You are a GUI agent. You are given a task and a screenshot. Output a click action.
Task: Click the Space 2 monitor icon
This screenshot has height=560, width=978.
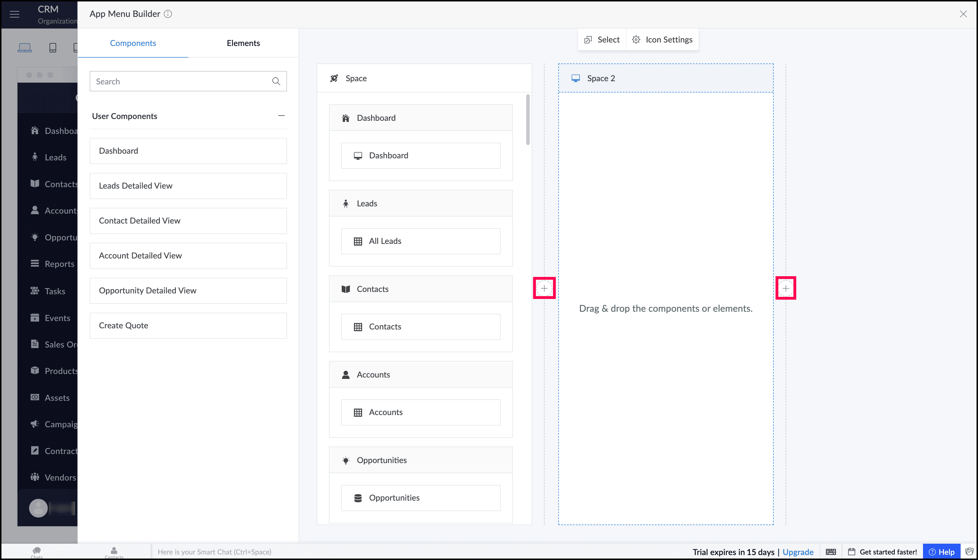pos(575,79)
